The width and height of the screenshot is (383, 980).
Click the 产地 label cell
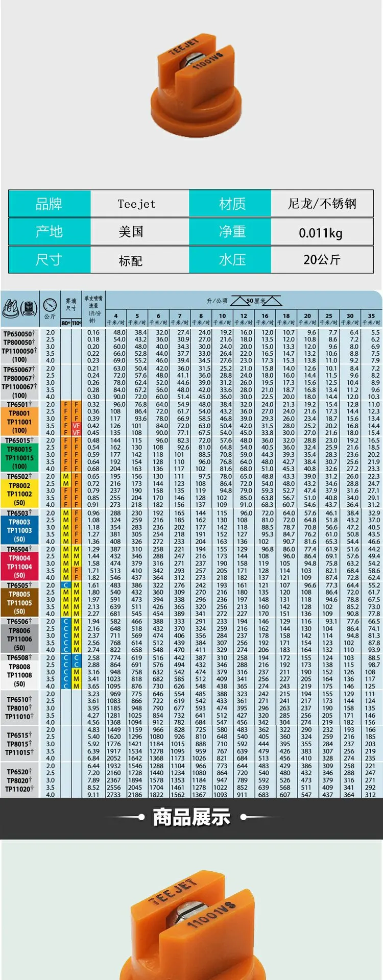click(49, 232)
